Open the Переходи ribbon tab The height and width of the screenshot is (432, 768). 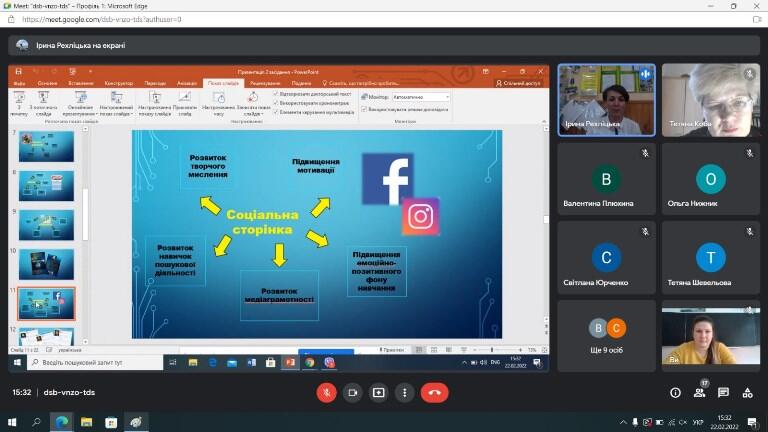click(155, 83)
